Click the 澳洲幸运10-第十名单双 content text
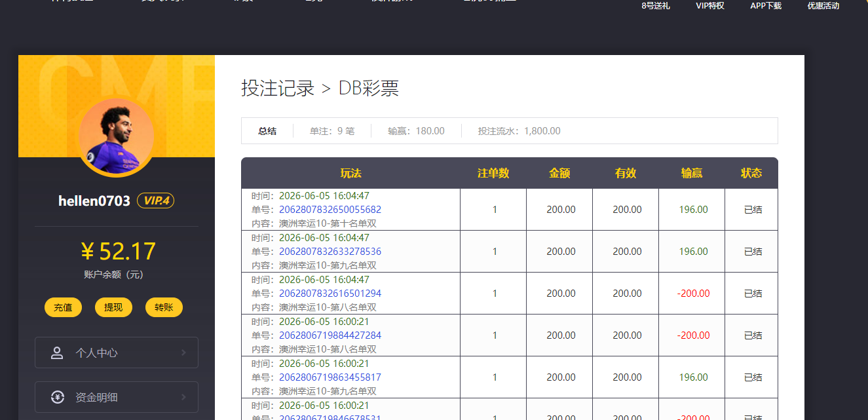 328,223
